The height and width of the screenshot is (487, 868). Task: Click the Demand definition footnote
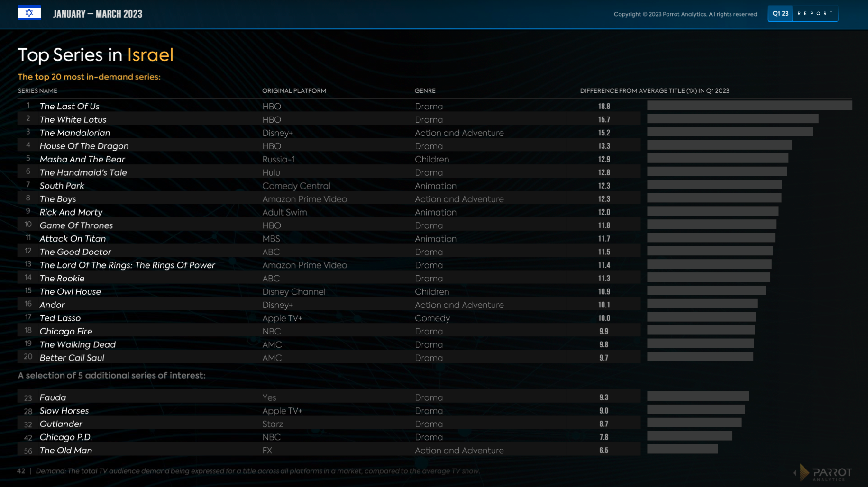(258, 471)
